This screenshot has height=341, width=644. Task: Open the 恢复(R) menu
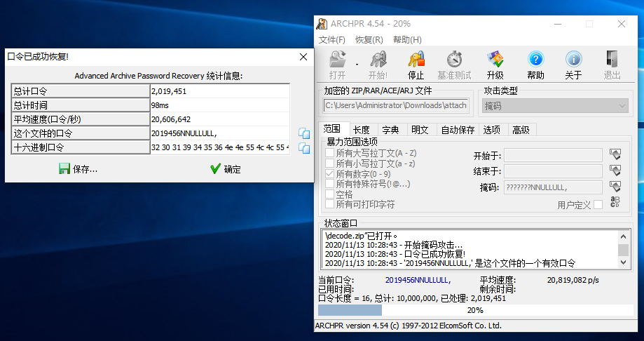click(369, 40)
